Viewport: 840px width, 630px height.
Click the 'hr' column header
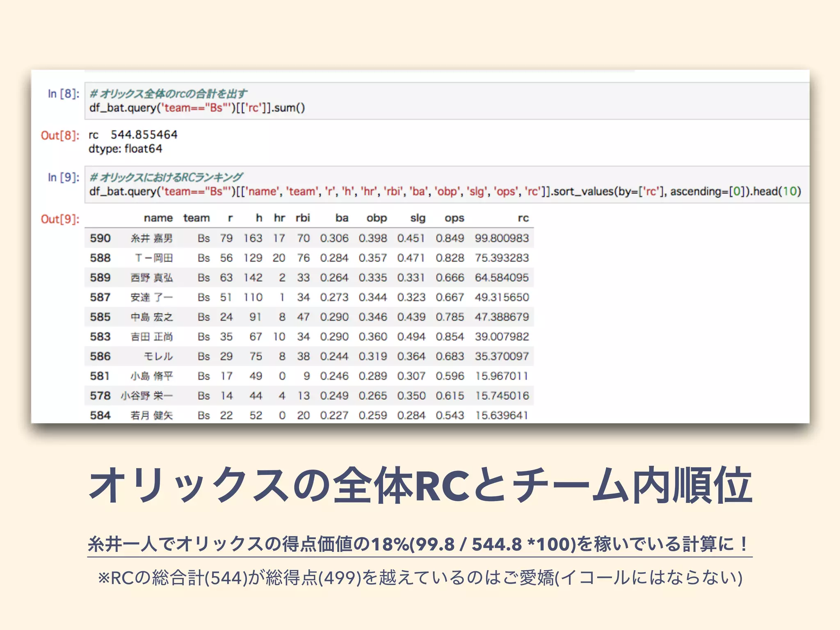(279, 218)
